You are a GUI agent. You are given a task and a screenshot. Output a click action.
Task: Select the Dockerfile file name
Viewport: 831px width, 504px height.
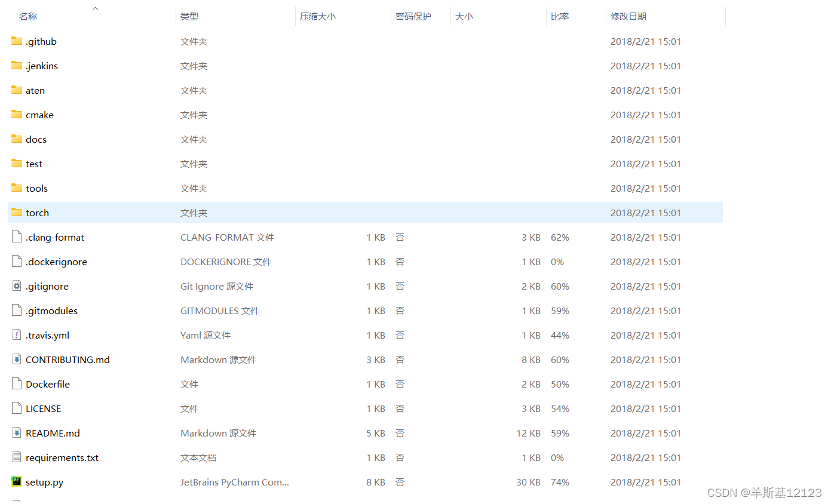(48, 384)
